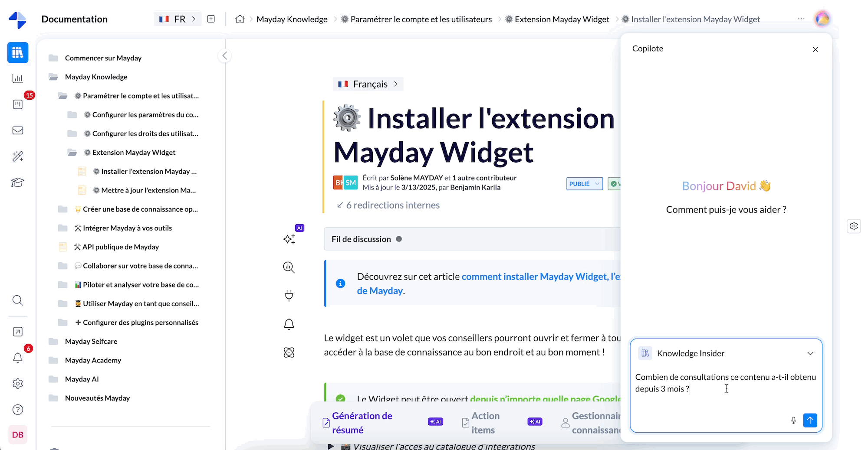Expand the Mayday Selfcare folder
868x450 pixels.
click(91, 341)
